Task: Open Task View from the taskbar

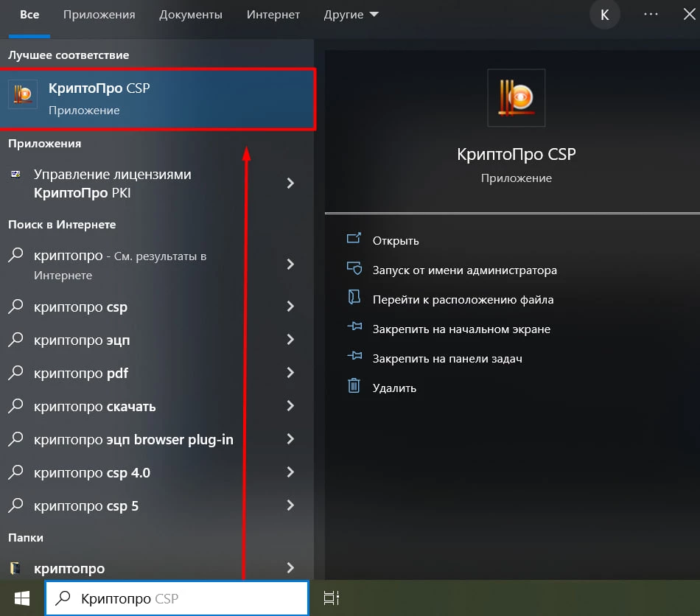Action: [x=332, y=598]
